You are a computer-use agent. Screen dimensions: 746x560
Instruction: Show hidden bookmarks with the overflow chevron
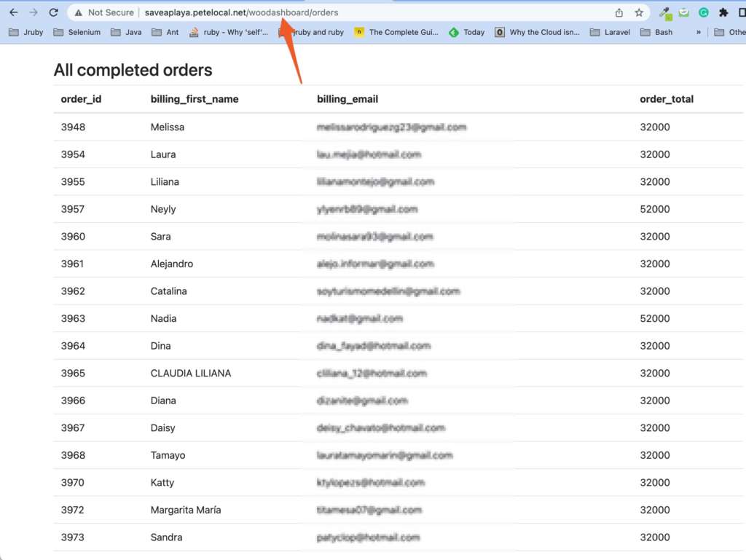[x=699, y=32]
